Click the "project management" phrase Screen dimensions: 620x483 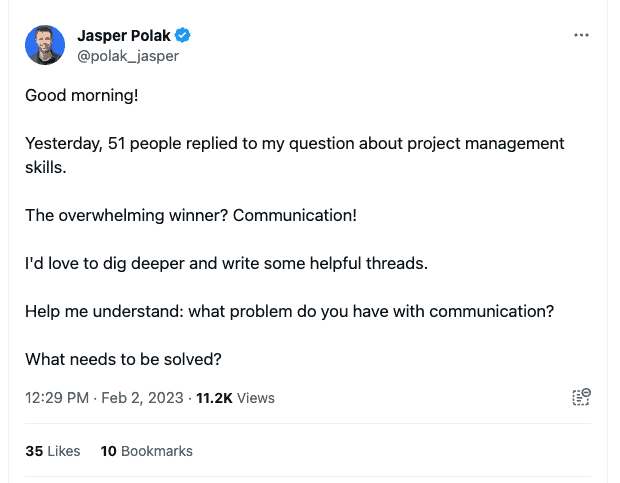click(486, 143)
